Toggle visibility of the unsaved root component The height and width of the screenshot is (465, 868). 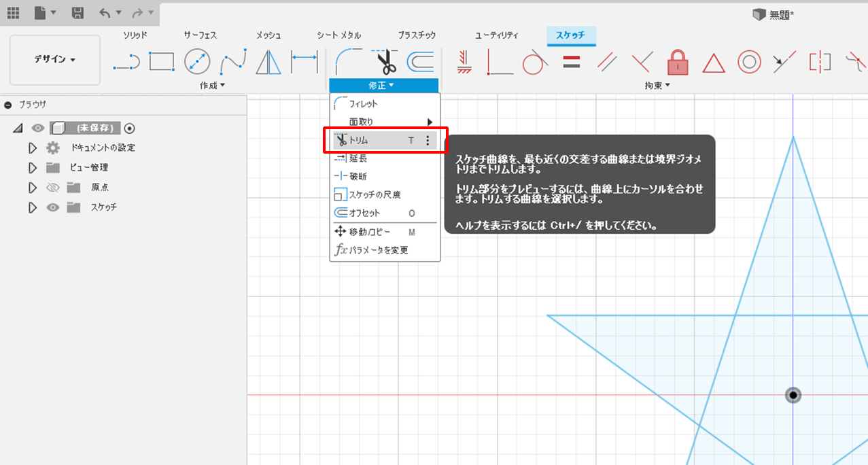(38, 128)
